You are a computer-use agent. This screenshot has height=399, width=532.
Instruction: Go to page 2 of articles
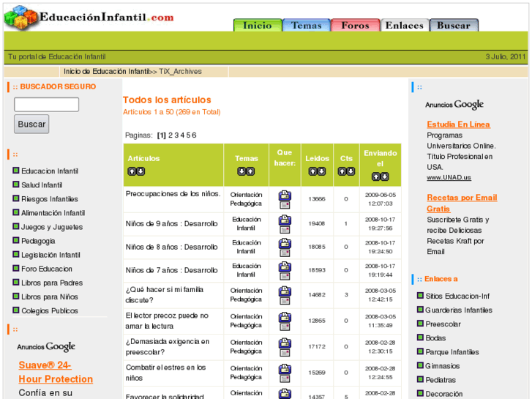(x=171, y=135)
